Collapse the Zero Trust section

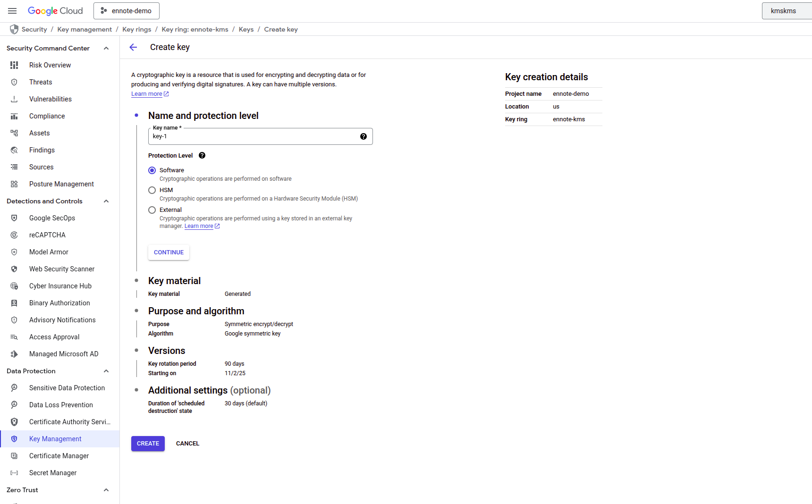tap(106, 490)
